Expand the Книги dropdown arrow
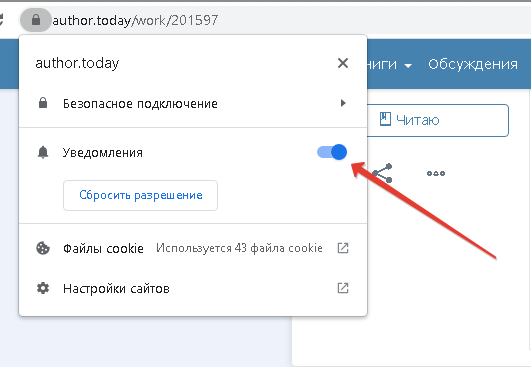Viewport: 531px width, 367px height. pyautogui.click(x=408, y=65)
